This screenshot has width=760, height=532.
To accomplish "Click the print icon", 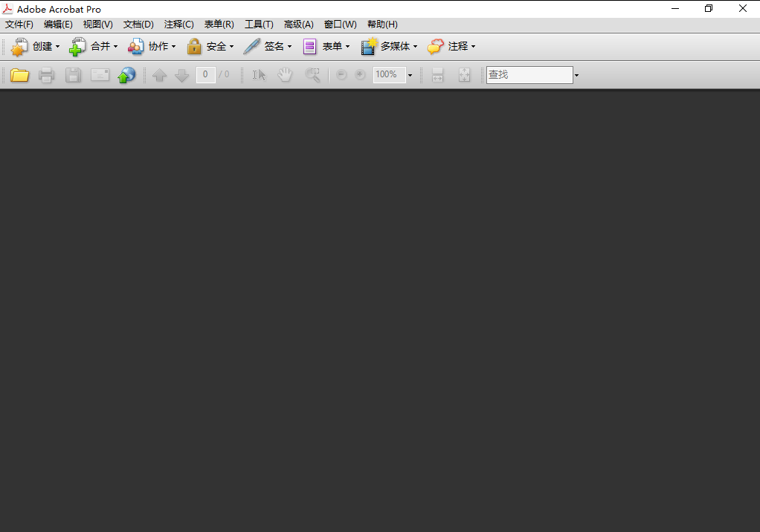I will pyautogui.click(x=46, y=74).
